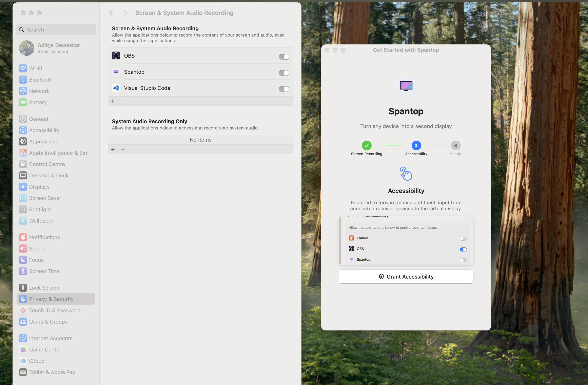Select the Sound speaker icon
Image resolution: width=588 pixels, height=385 pixels.
tap(23, 249)
